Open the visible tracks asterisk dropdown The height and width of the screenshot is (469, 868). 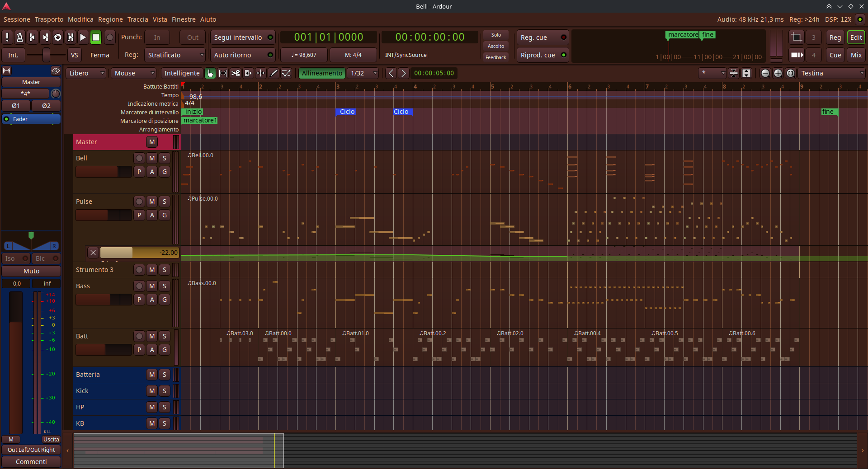pyautogui.click(x=712, y=73)
